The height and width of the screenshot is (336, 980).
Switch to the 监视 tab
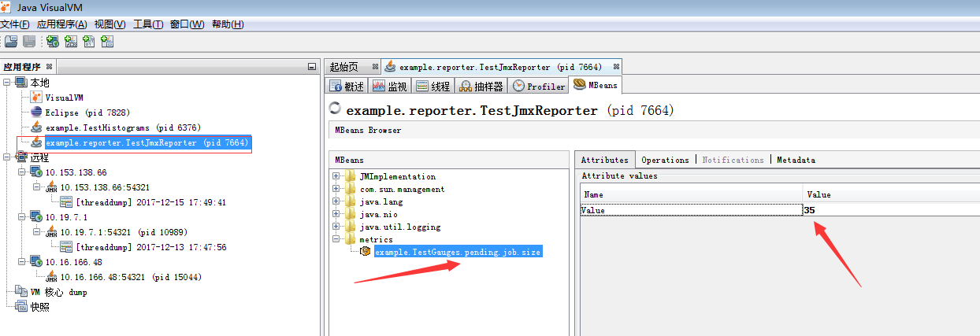pos(390,86)
